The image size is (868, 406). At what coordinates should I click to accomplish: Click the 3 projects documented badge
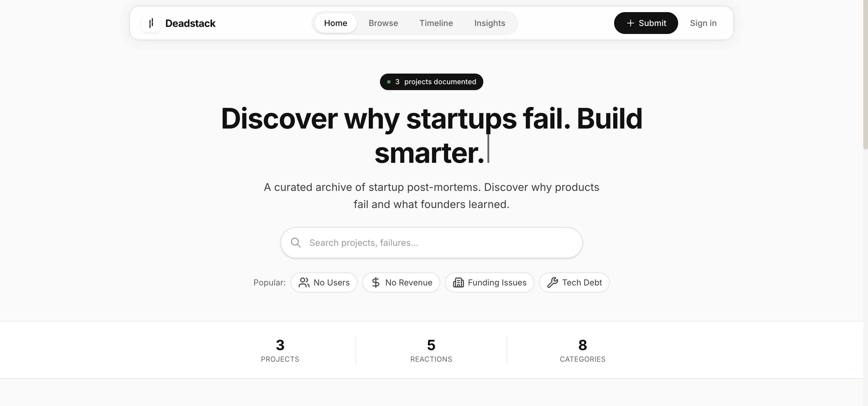[432, 82]
